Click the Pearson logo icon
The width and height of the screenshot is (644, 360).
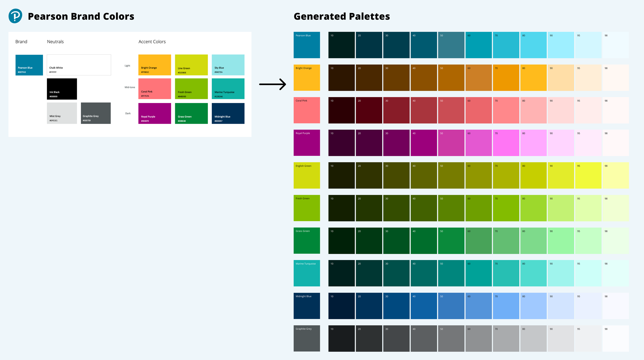[x=15, y=16]
